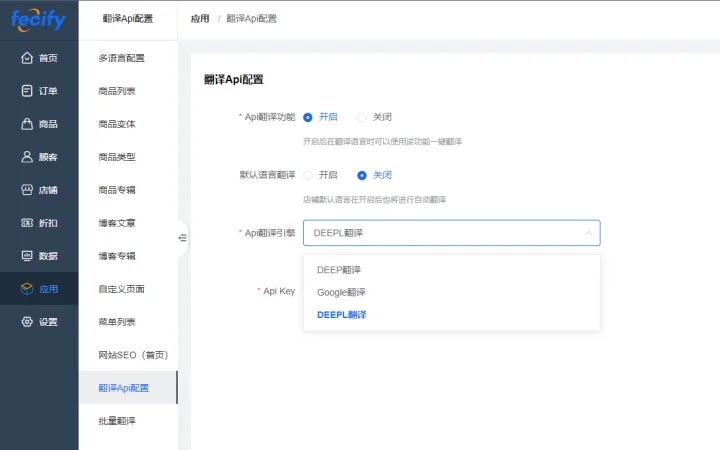Screen dimensions: 720x450
Task: Turn on 默认语言翻译 with 开启 radio
Action: 308,175
